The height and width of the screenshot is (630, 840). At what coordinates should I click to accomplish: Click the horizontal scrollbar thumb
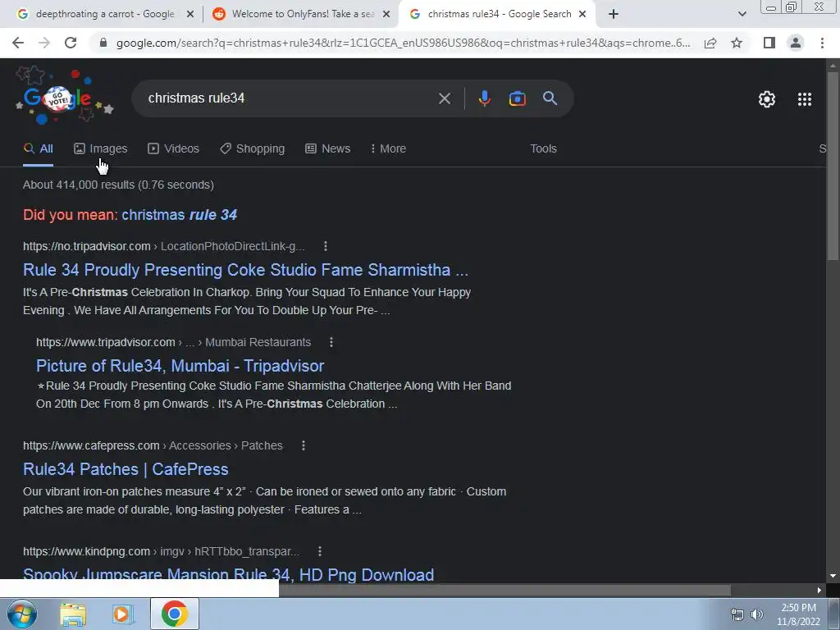[x=504, y=591]
